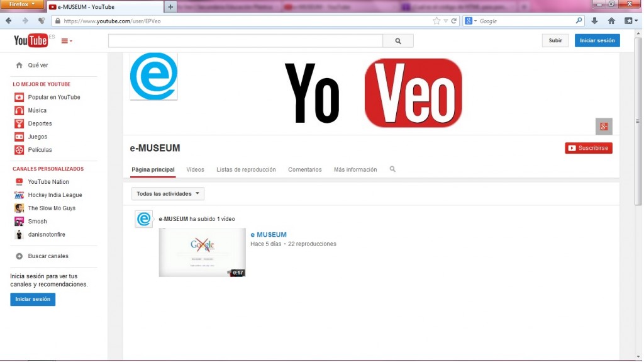Play the e MUSEUM video thumbnail

202,252
